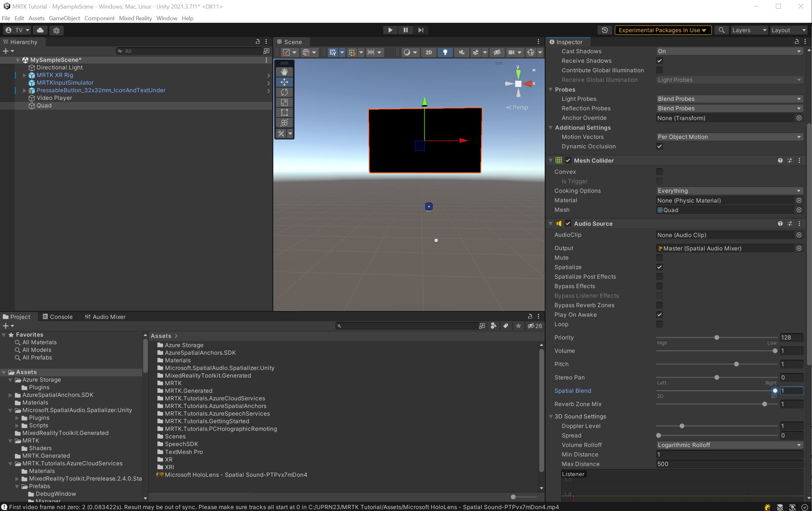Expand MRTK XR Rig in the Hierarchy

pyautogui.click(x=24, y=75)
